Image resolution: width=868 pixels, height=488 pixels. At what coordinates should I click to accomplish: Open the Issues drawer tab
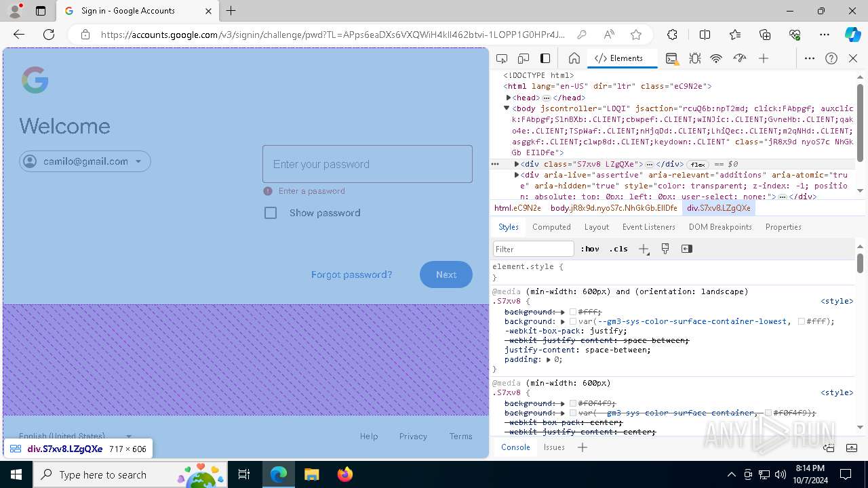point(554,447)
